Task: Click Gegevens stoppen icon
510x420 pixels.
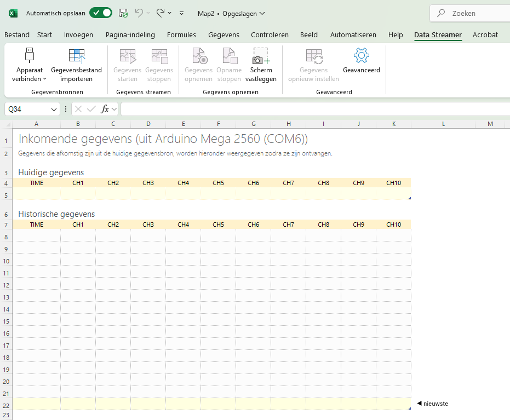Action: point(159,56)
